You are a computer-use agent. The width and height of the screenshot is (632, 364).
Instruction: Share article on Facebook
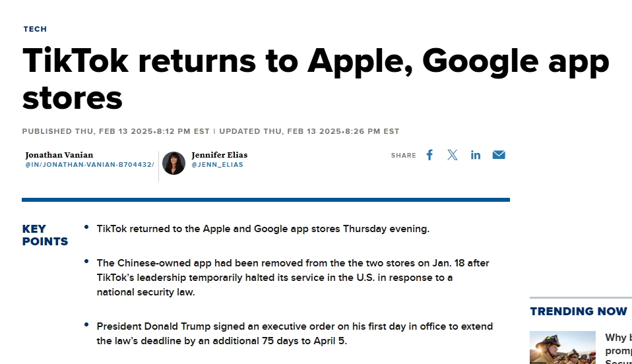point(429,155)
